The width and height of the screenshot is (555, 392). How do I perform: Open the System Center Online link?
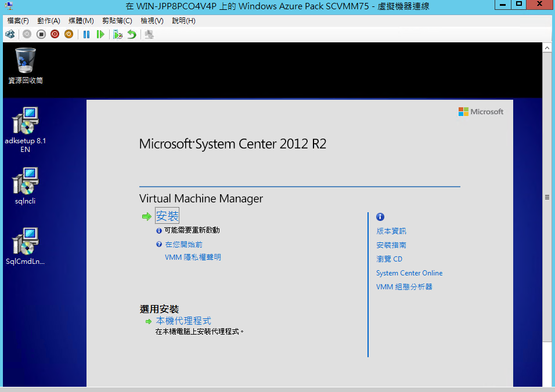(x=409, y=273)
